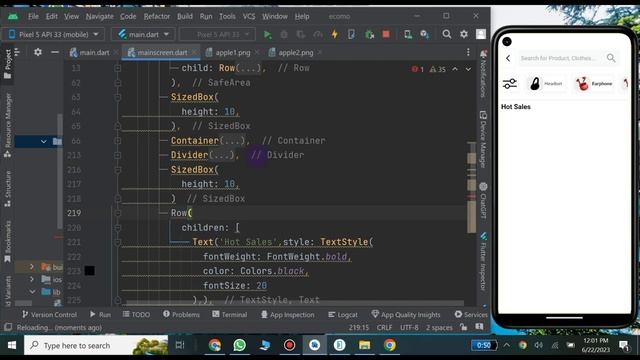This screenshot has width=640, height=360.
Task: Tap Headset category chip in emulator
Action: (546, 84)
